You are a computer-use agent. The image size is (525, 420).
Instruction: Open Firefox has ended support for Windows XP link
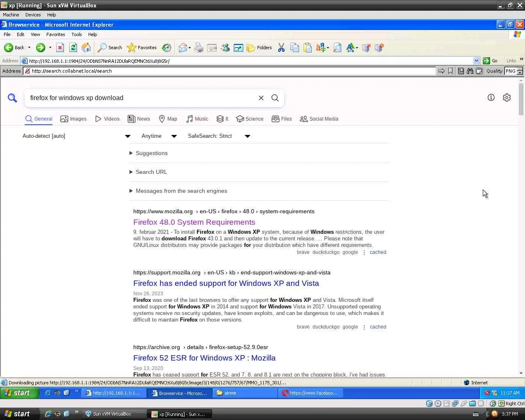pyautogui.click(x=226, y=283)
